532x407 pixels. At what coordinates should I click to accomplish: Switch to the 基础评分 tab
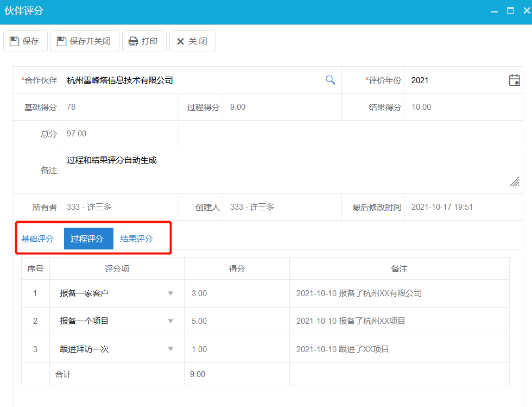click(x=38, y=237)
